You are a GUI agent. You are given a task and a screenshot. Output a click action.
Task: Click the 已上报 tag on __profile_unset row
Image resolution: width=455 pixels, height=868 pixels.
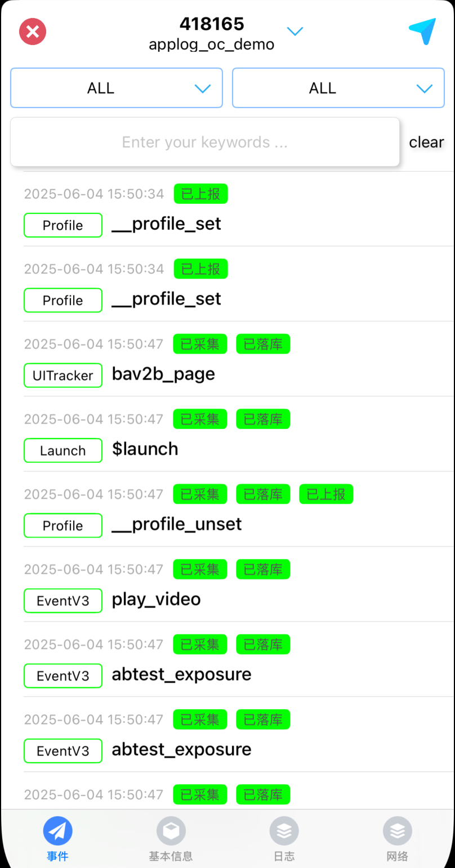point(326,494)
